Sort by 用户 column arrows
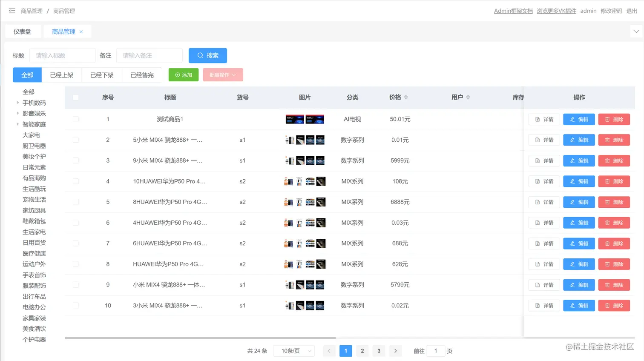 point(468,97)
